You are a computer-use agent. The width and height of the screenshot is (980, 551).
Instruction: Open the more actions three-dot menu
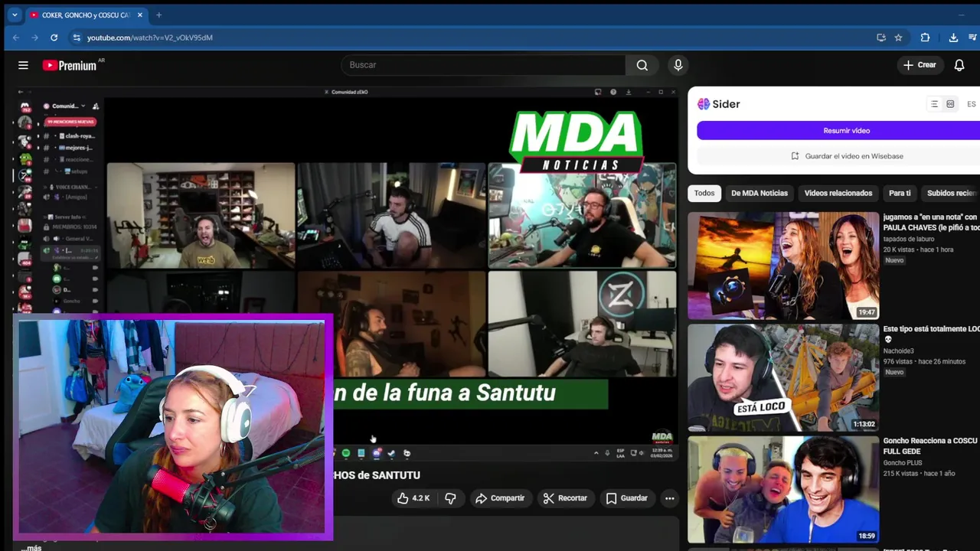click(x=670, y=498)
